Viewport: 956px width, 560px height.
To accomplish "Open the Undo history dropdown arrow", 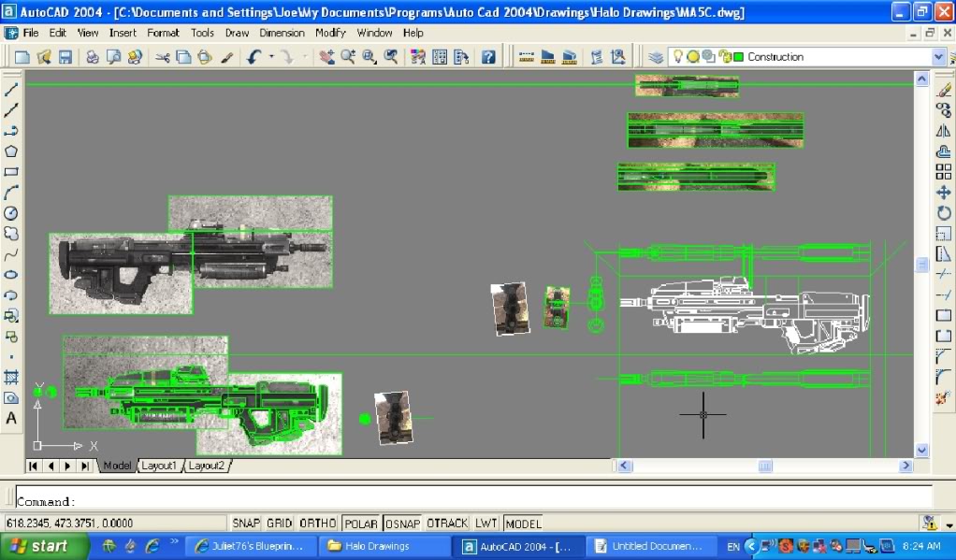I will [x=271, y=57].
